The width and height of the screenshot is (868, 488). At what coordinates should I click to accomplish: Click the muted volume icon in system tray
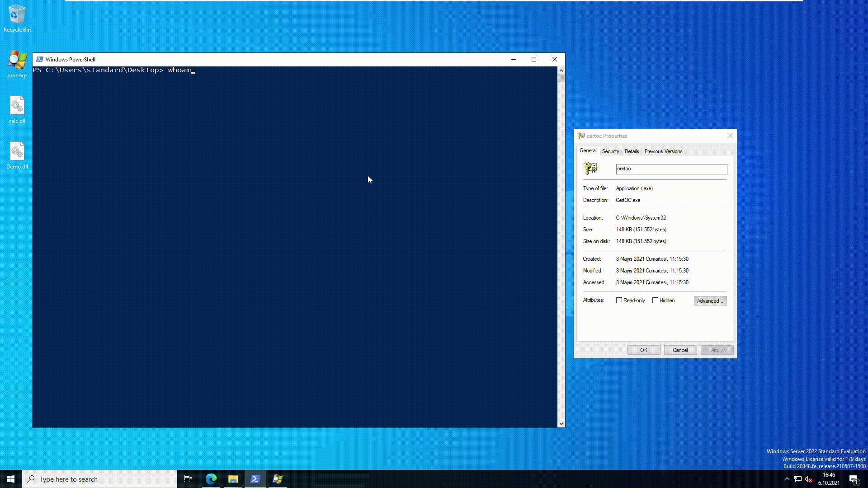[807, 479]
